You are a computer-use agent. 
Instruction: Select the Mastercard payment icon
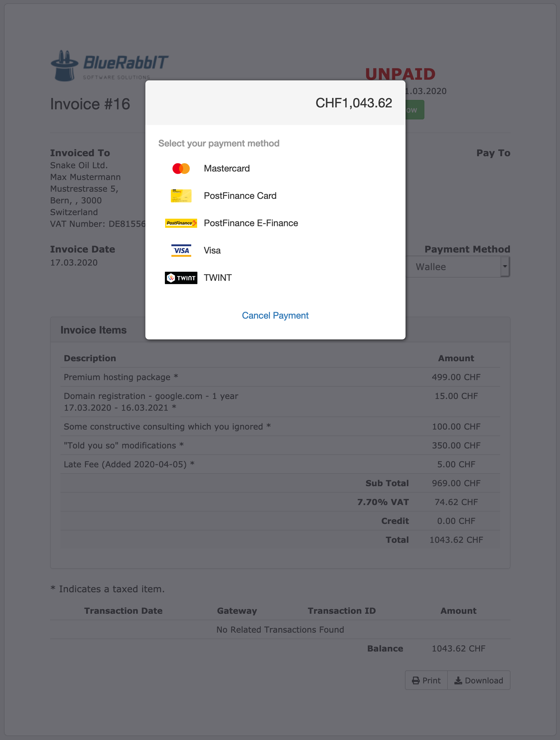tap(181, 168)
